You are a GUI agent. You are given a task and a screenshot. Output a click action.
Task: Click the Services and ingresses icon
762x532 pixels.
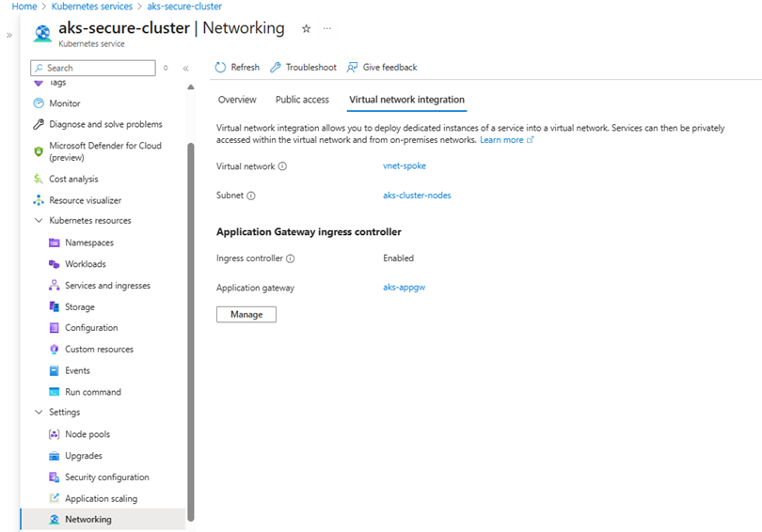(54, 285)
